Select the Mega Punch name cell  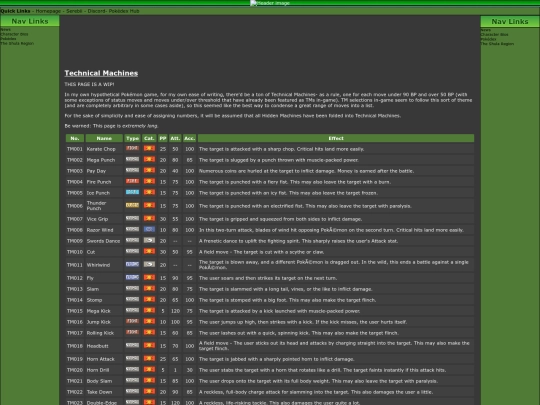104,160
